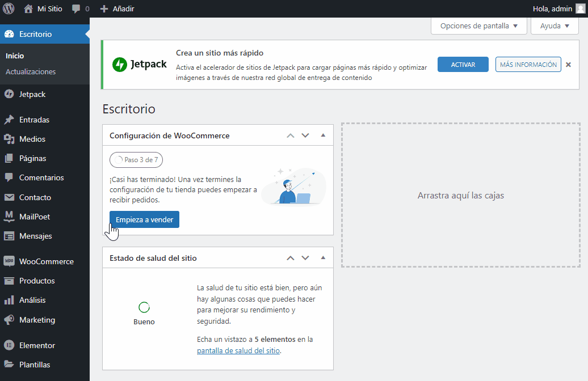The width and height of the screenshot is (588, 381).
Task: Click the Análisis bar chart icon
Action: (x=9, y=300)
